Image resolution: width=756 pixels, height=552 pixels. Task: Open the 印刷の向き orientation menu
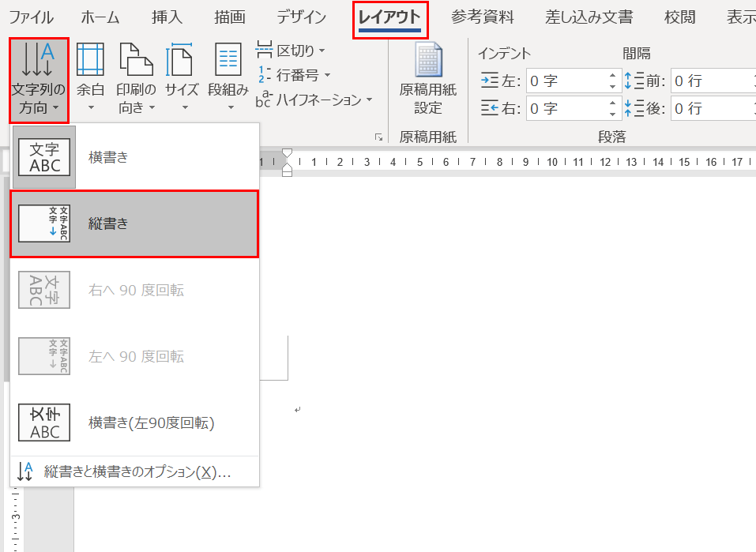(136, 78)
